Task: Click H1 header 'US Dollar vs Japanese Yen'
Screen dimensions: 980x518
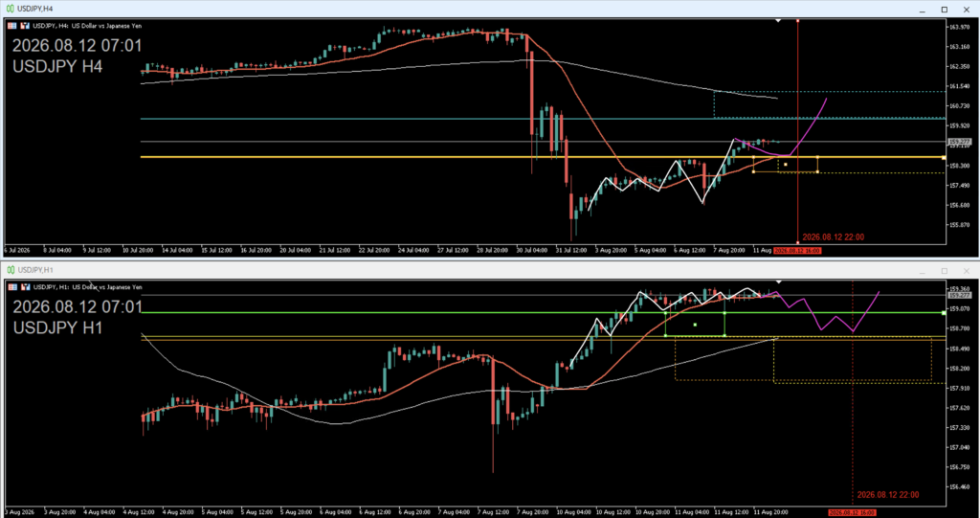Action: [x=107, y=287]
